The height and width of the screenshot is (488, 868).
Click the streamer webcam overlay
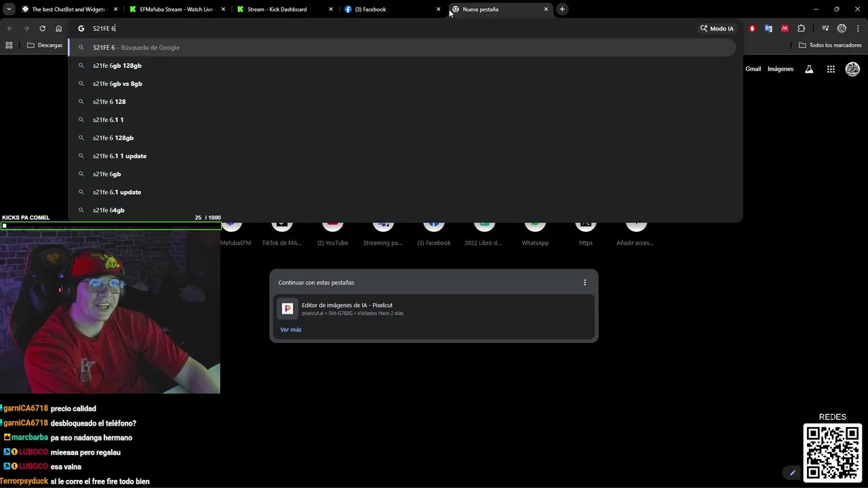(110, 312)
